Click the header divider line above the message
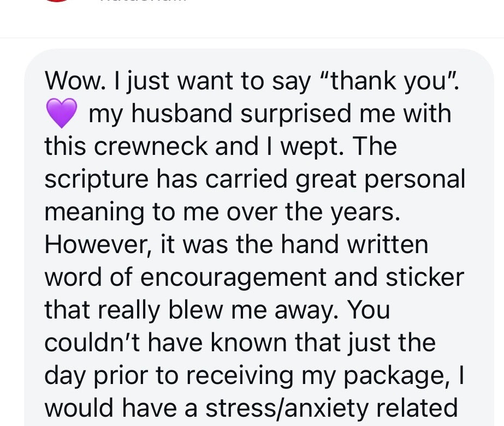 coord(252,38)
